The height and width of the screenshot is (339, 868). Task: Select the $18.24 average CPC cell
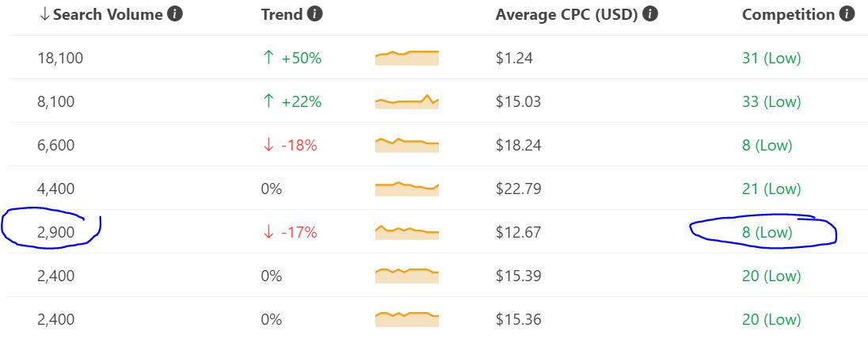pos(519,145)
